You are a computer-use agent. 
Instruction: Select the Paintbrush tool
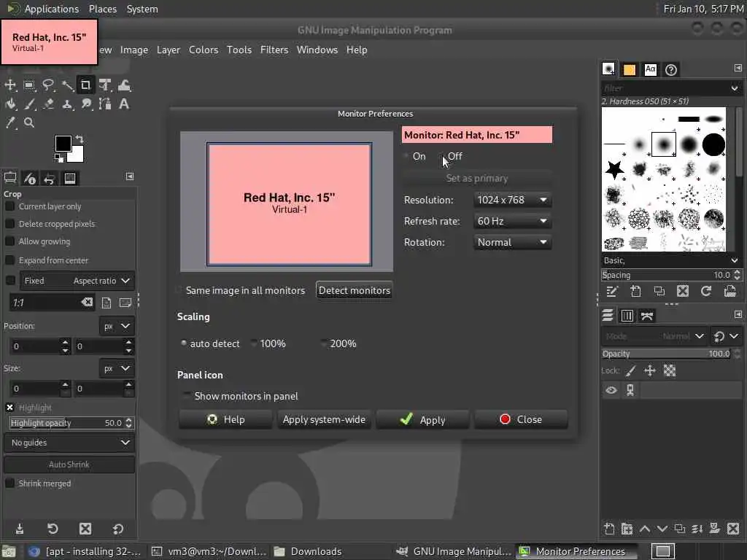pos(29,104)
